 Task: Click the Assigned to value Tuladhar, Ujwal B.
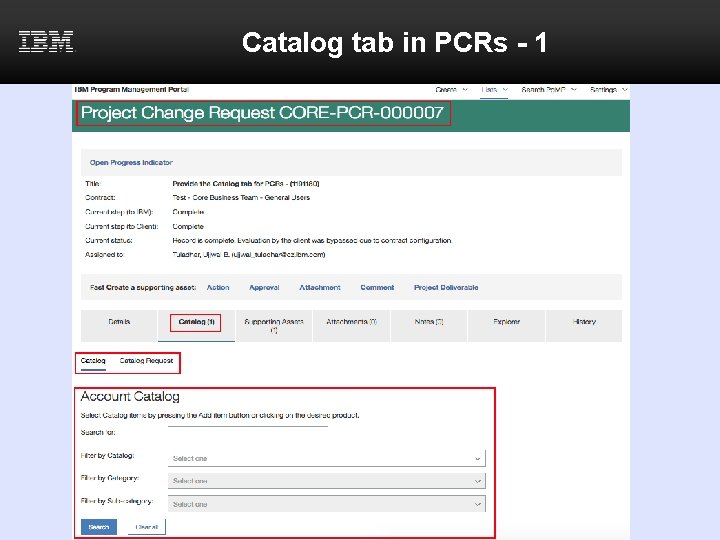click(248, 254)
